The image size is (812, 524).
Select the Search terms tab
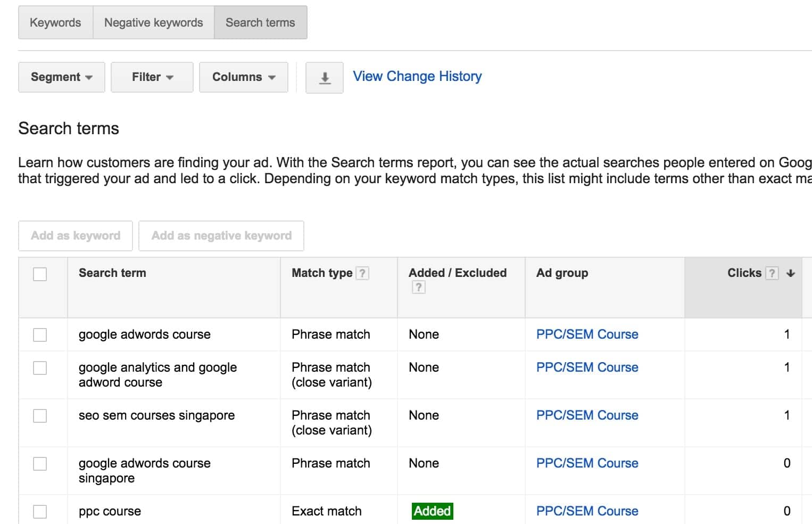(x=260, y=22)
